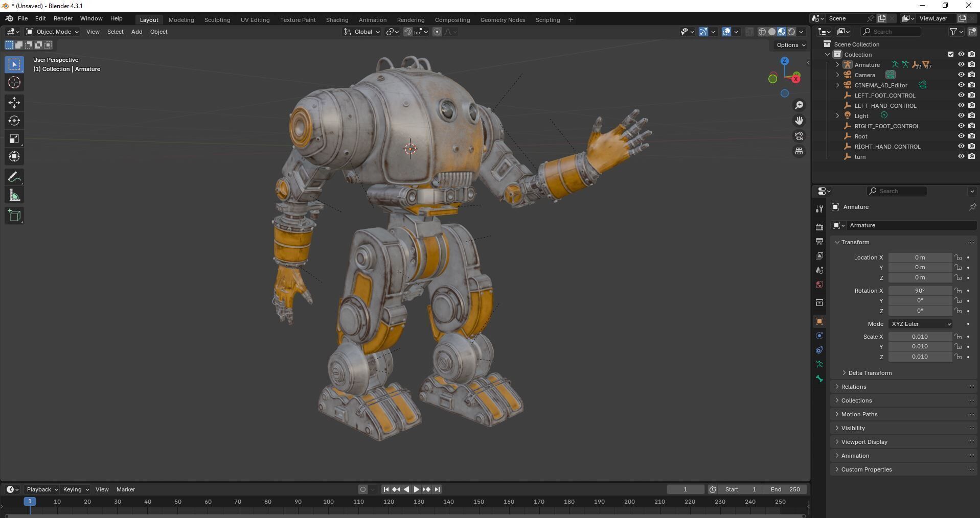Click the Scale X value field
980x518 pixels.
920,337
